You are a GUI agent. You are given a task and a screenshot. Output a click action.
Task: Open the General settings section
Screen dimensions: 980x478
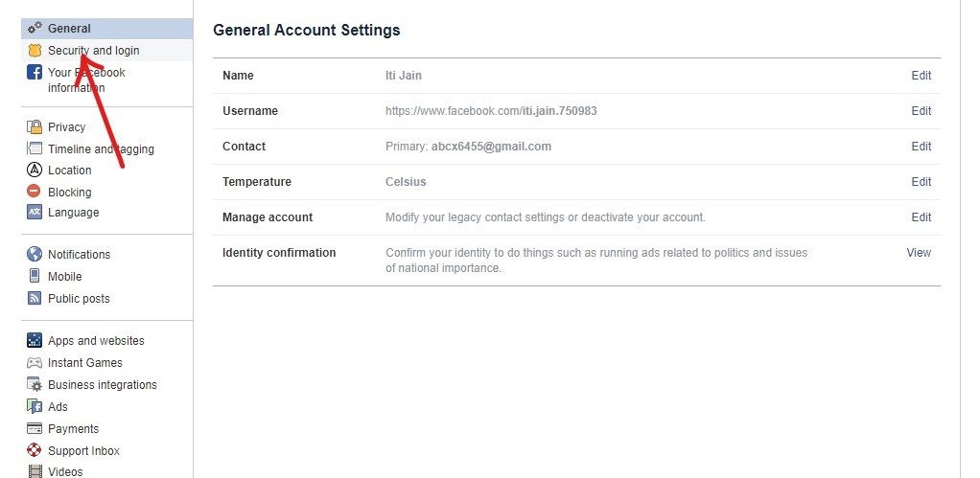point(106,29)
